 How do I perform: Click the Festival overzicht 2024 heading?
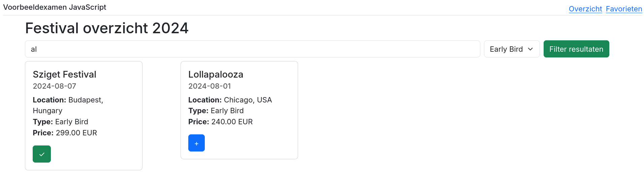pyautogui.click(x=107, y=28)
